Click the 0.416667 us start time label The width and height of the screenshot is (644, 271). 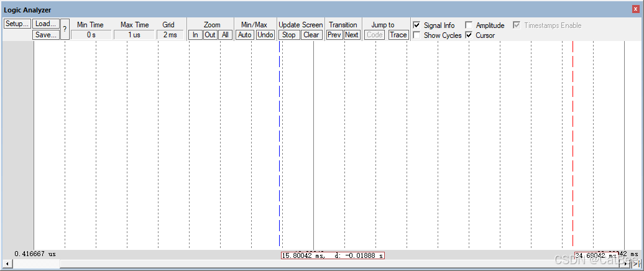pos(35,254)
